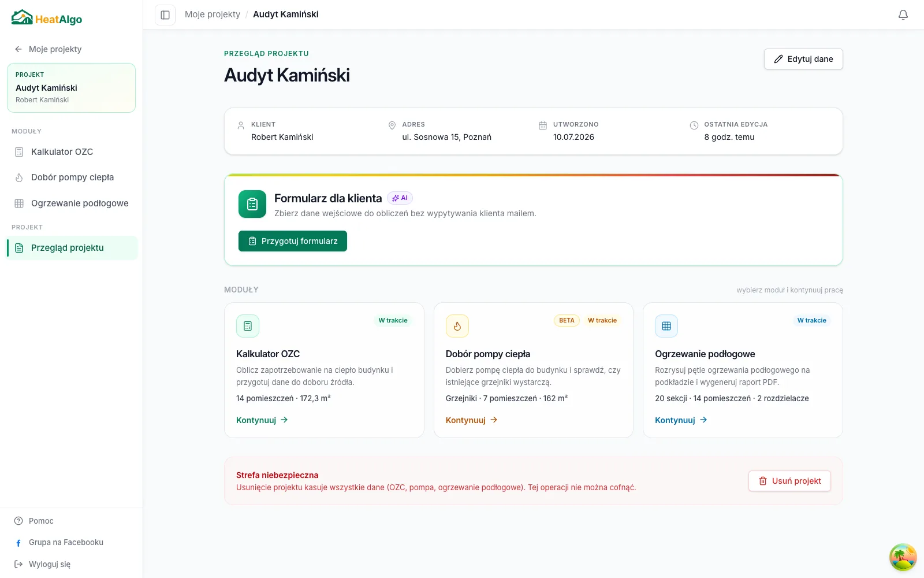Open Dobór pompy ciepła in sidebar
Image resolution: width=924 pixels, height=578 pixels.
click(x=72, y=177)
